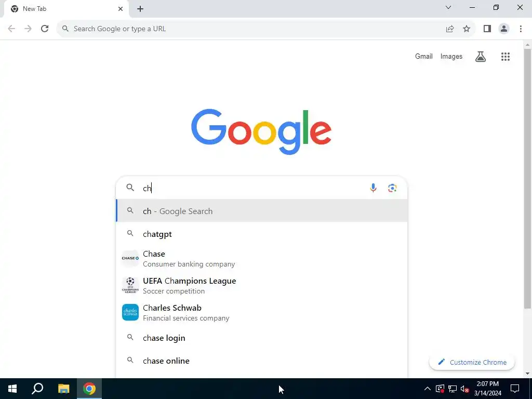532x399 pixels.
Task: Click the network tray icon
Action: click(453, 389)
